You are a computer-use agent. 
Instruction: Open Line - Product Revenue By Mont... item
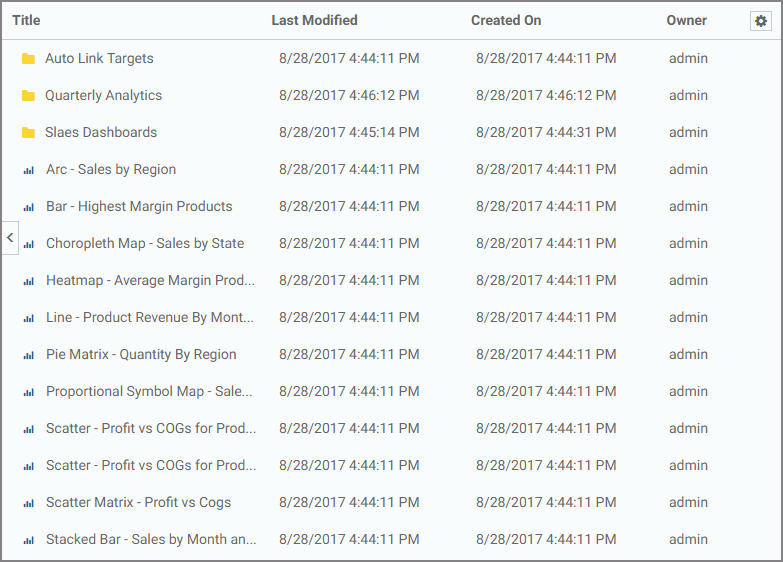150,317
